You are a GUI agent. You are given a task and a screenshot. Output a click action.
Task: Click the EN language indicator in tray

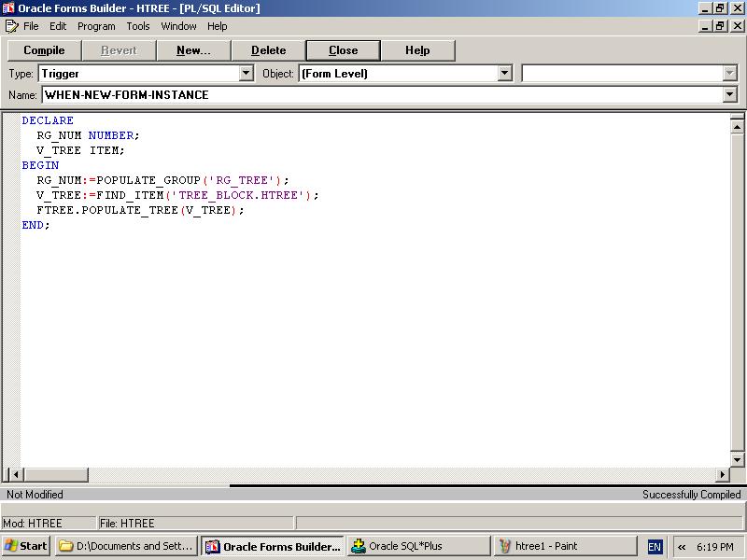(655, 547)
